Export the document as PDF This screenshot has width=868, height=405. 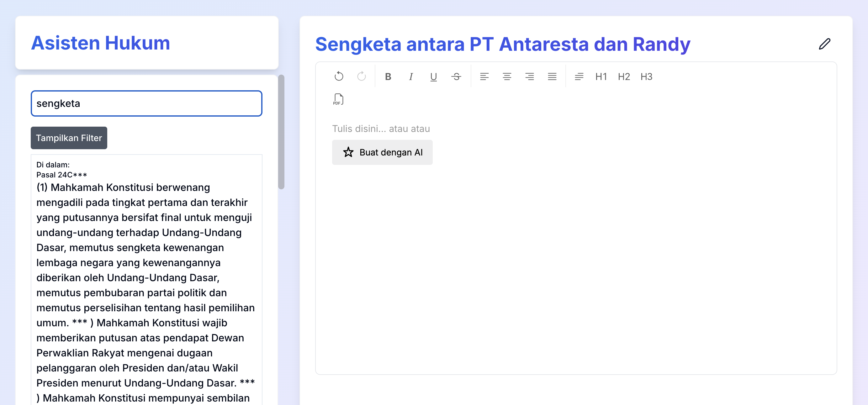tap(338, 99)
